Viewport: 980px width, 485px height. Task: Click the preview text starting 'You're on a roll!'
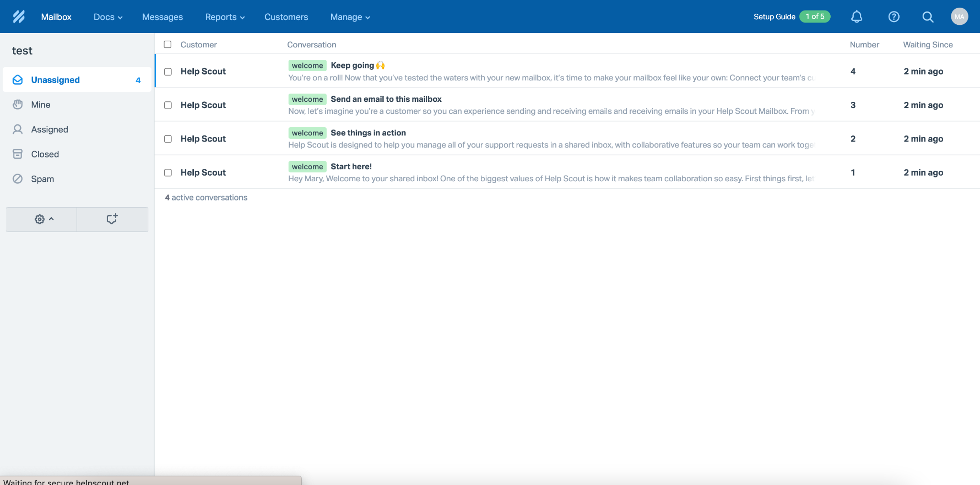click(551, 78)
